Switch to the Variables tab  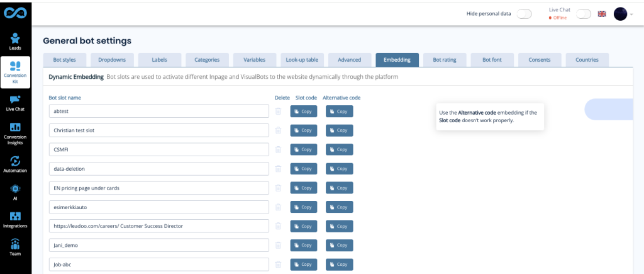click(255, 60)
